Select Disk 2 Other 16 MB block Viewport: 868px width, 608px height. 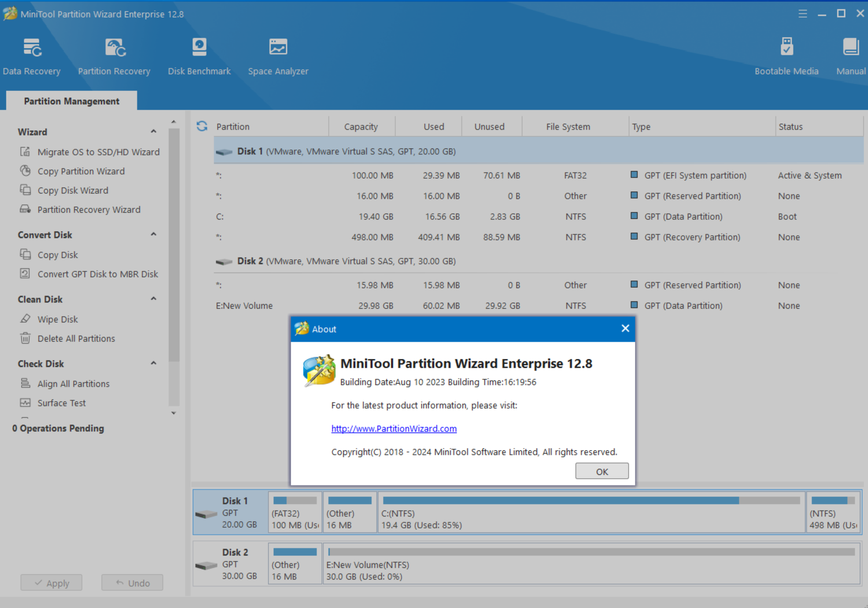(295, 564)
